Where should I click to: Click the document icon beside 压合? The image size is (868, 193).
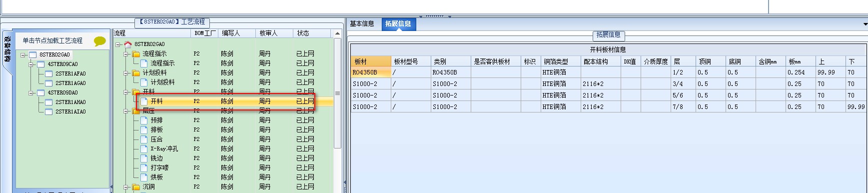144,139
